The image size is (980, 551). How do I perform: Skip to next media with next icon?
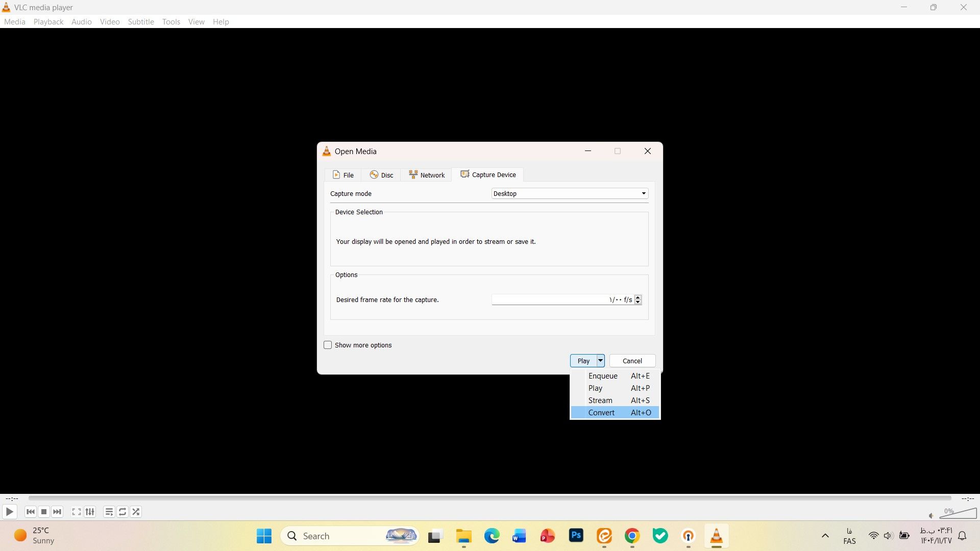[57, 512]
